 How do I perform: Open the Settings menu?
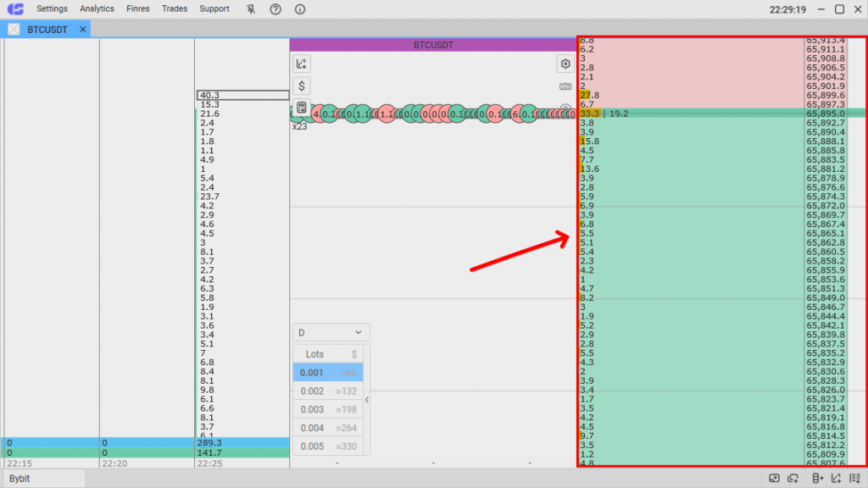tap(52, 8)
